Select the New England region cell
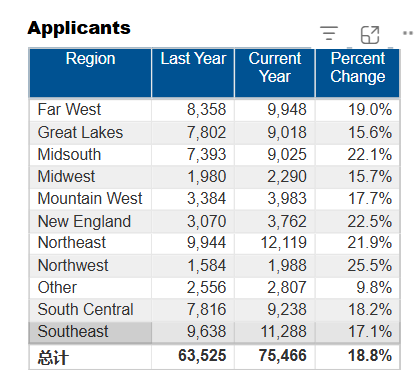 90,221
